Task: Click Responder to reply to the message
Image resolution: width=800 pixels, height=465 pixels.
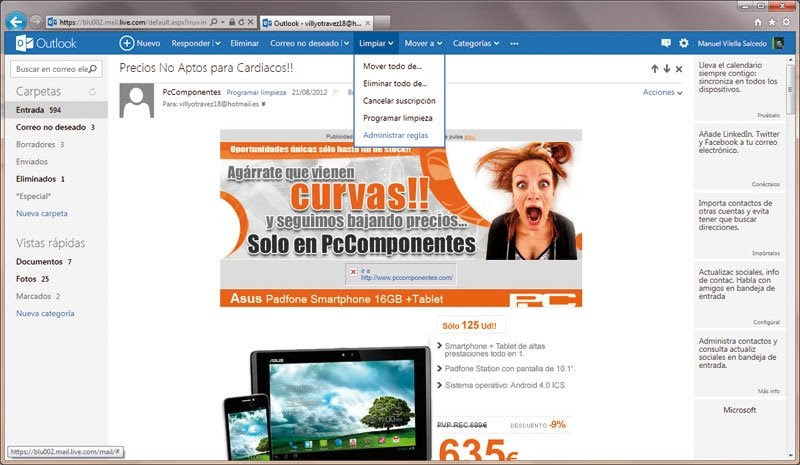Action: click(191, 43)
